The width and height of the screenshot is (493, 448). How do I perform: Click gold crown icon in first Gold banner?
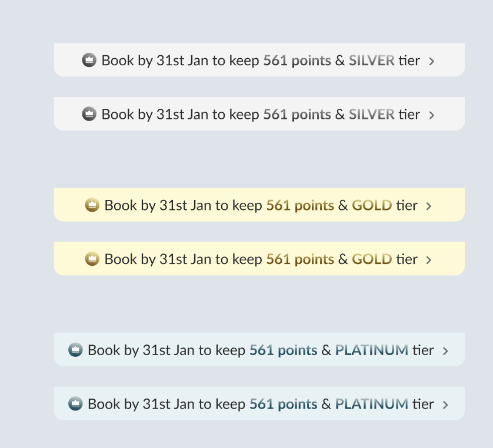click(x=92, y=205)
